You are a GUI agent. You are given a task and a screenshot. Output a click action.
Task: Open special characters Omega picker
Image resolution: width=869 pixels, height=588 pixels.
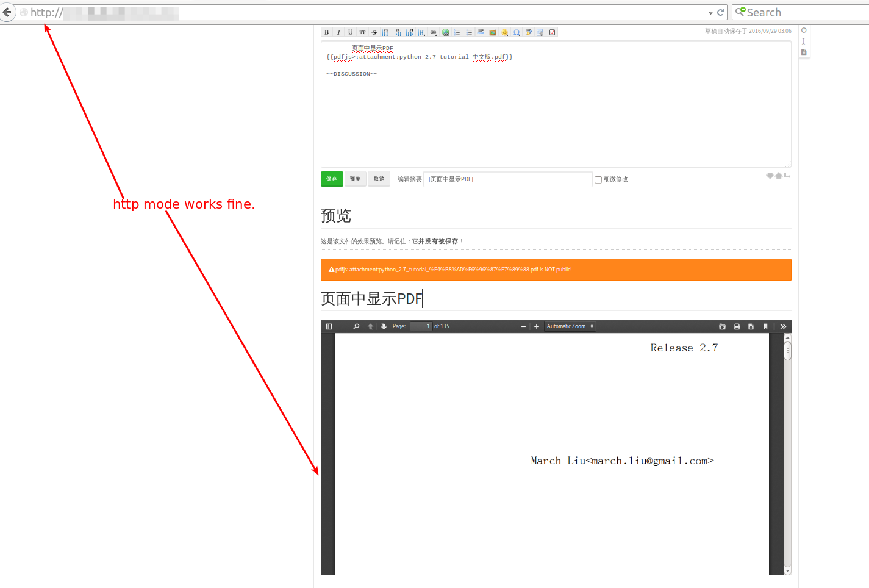tap(517, 32)
